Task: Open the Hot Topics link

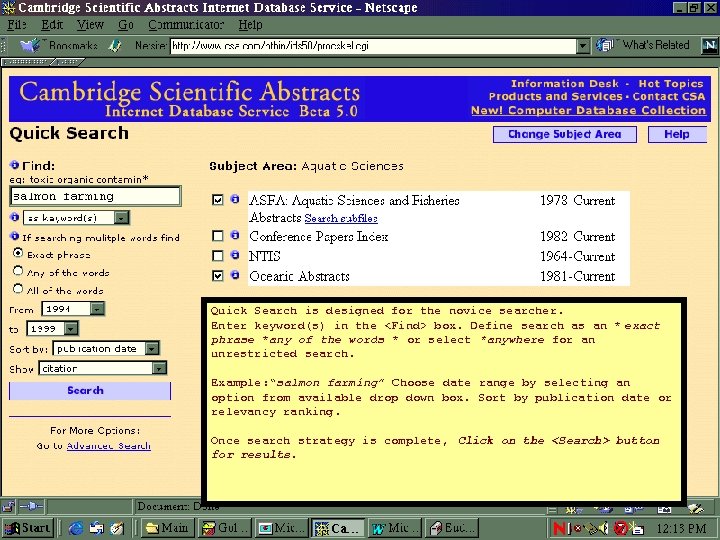Action: 671,84
